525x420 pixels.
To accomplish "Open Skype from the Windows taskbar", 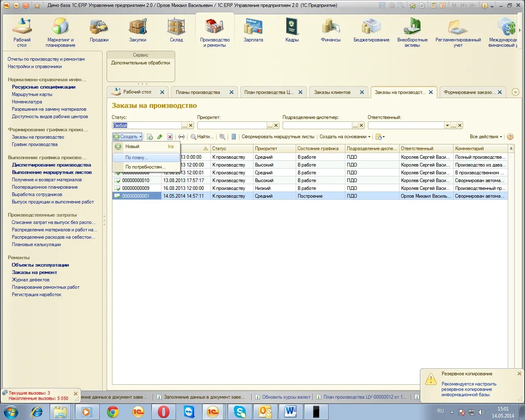I will (x=240, y=412).
